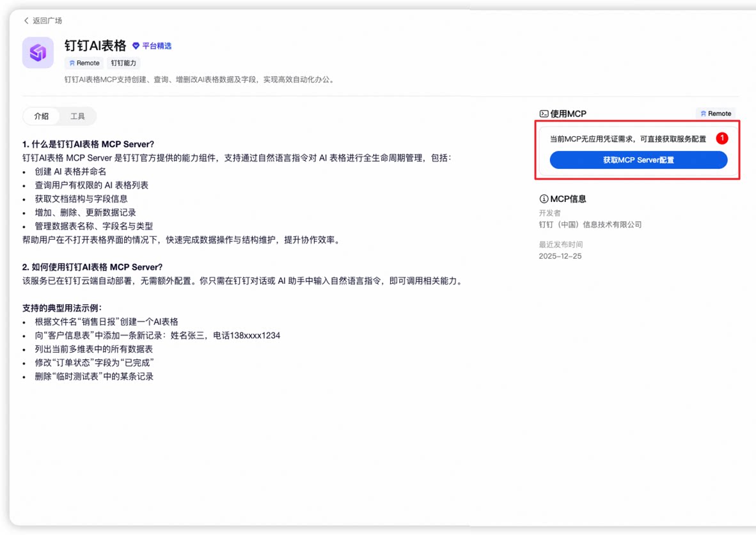The height and width of the screenshot is (535, 756).
Task: Click bullet 查询用户有权限的 AI 表格列表
Action: coord(91,185)
